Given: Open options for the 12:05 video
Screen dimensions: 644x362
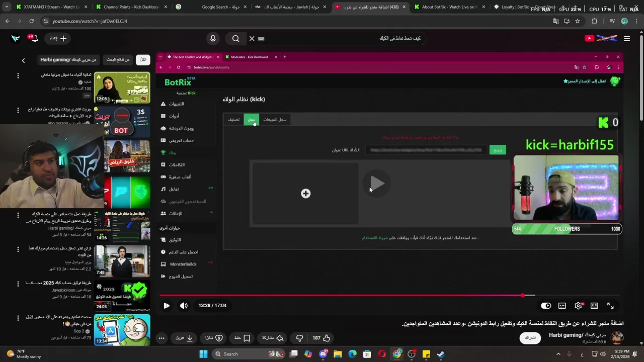Looking at the screenshot, I should (x=18, y=76).
